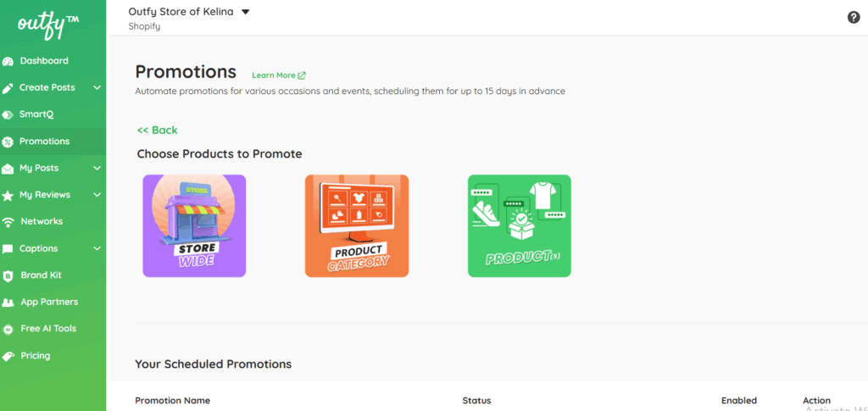Click the Dashboard gauge icon in sidebar
The width and height of the screenshot is (868, 411).
pos(8,61)
